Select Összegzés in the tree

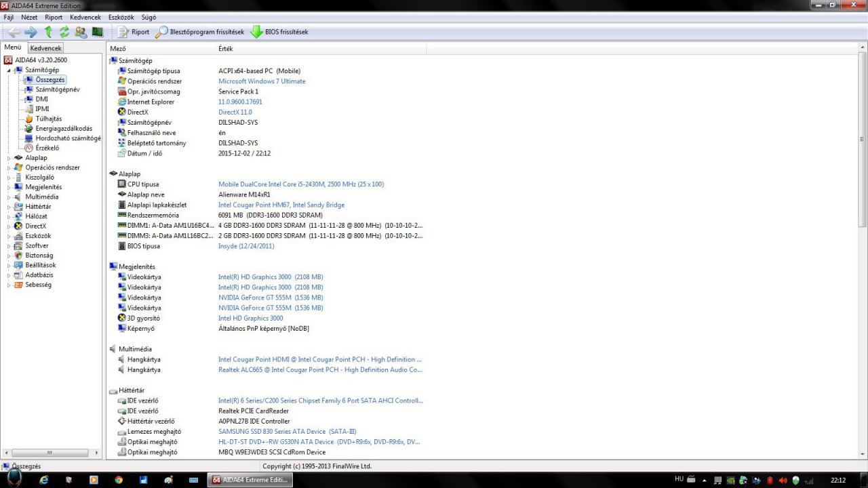[50, 79]
